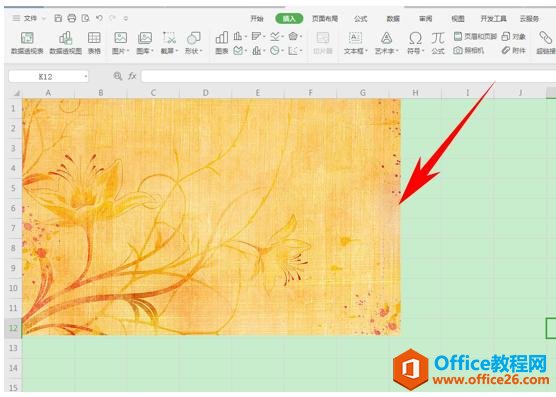Open the image library (图库) icon
The width and height of the screenshot is (556, 397).
coord(145,38)
